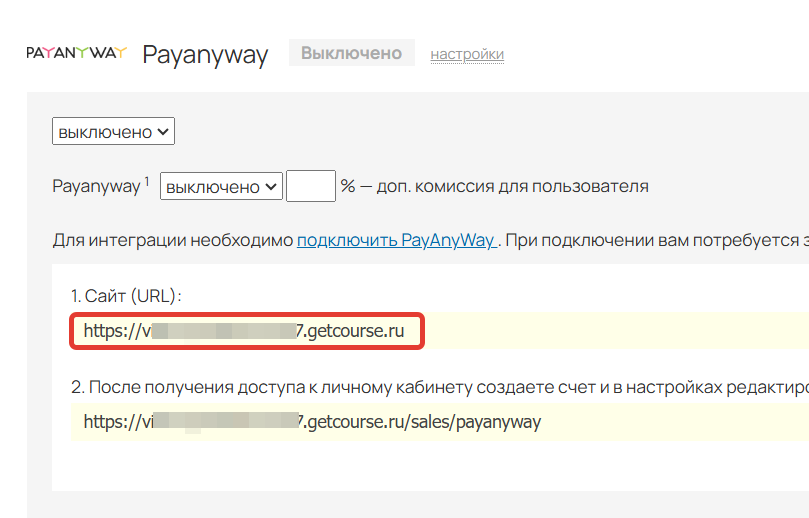Image resolution: width=809 pixels, height=518 pixels.
Task: Click the 'Для интеграции необходимо' text
Action: [173, 240]
